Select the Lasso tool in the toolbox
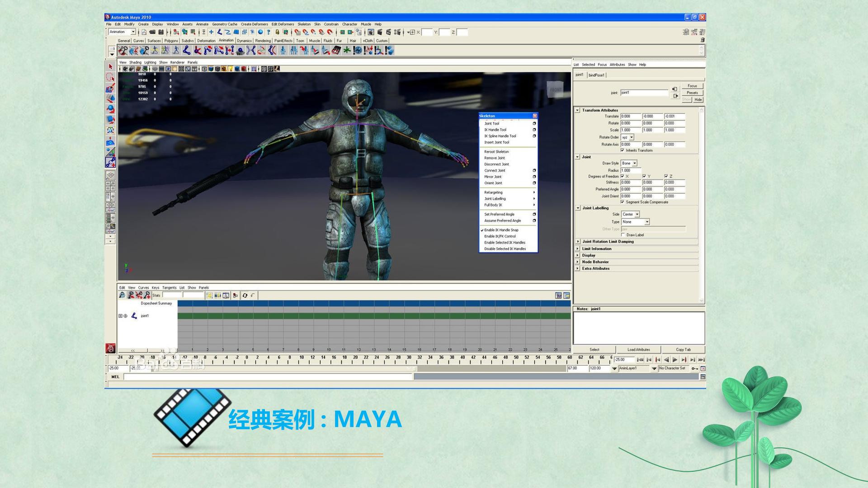Image resolution: width=868 pixels, height=488 pixels. coord(110,77)
